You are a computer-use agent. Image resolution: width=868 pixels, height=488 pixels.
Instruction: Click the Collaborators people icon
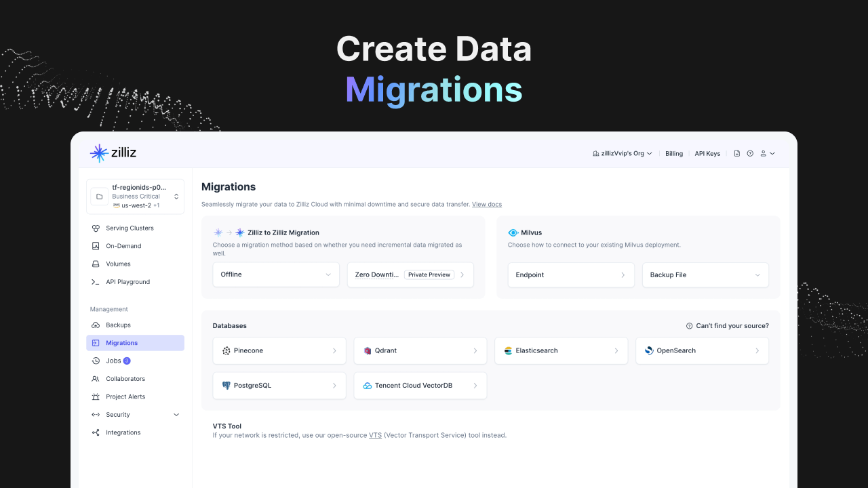click(x=96, y=379)
